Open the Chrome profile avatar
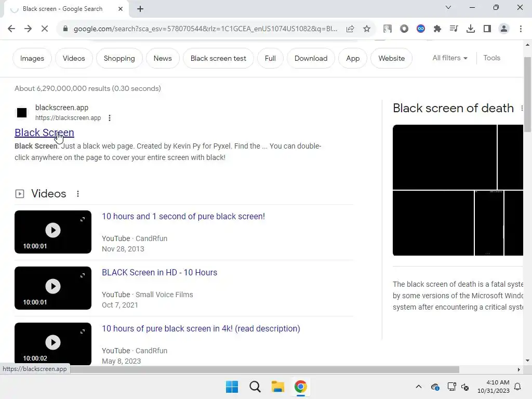 click(504, 29)
